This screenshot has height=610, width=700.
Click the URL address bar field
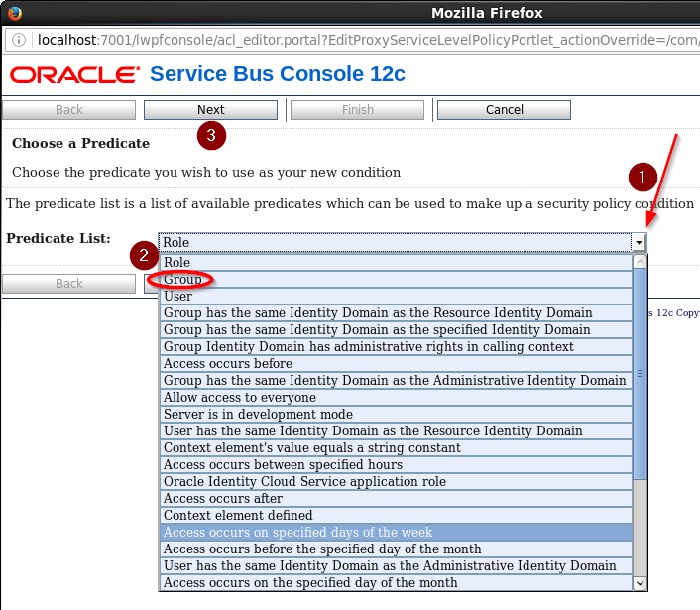[367, 41]
